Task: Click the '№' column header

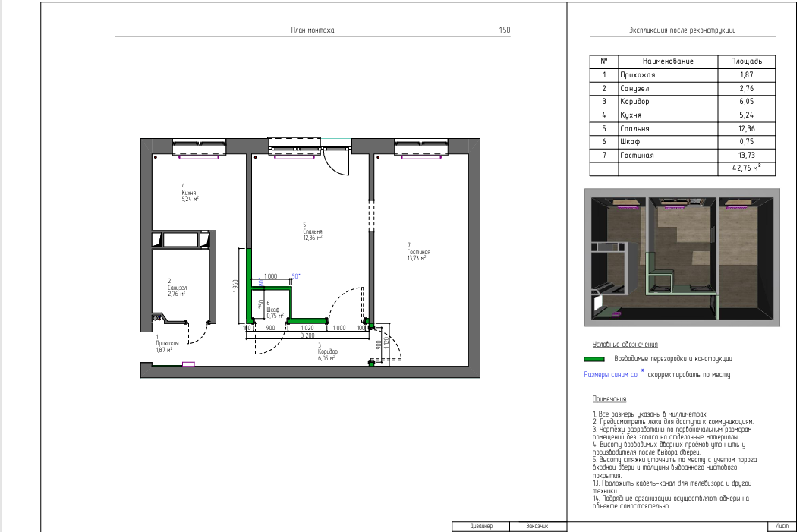Action: 604,61
